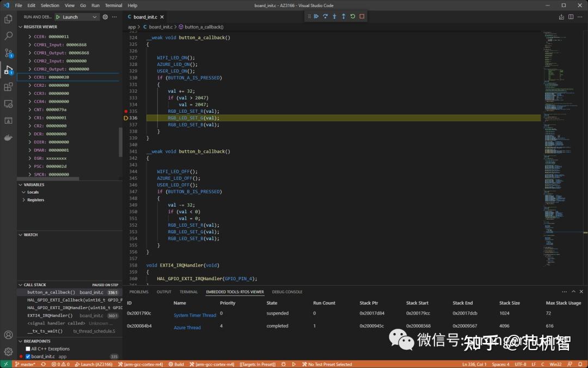Open the System Timer Thread link
588x368 pixels.
tap(195, 316)
